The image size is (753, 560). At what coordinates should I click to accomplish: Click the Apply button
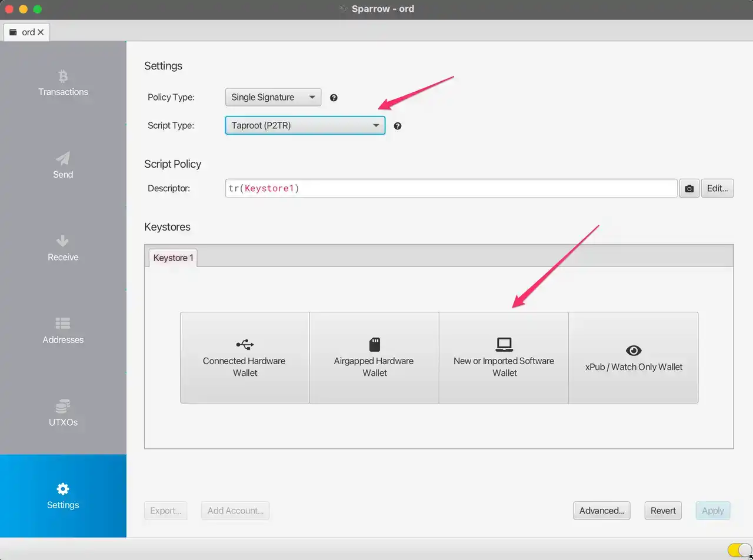712,511
